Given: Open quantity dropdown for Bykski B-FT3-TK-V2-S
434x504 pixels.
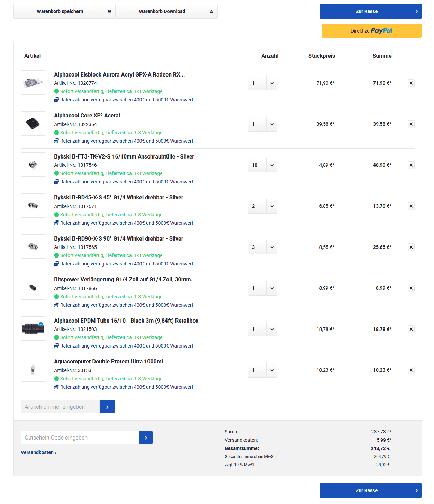Looking at the screenshot, I should 263,165.
